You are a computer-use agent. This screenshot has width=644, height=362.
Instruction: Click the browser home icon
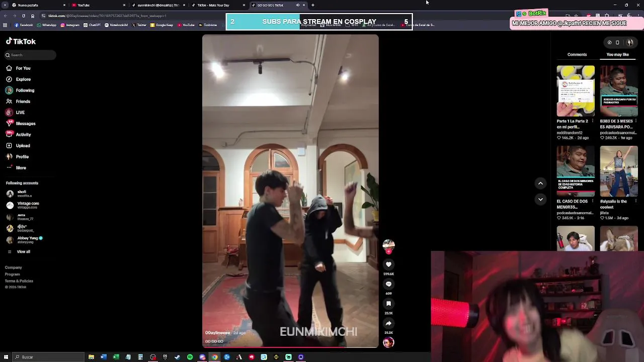(x=33, y=16)
